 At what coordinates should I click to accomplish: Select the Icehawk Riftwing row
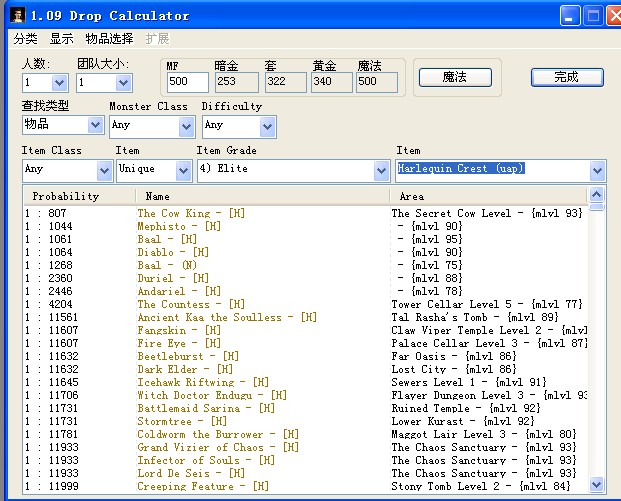coord(305,382)
